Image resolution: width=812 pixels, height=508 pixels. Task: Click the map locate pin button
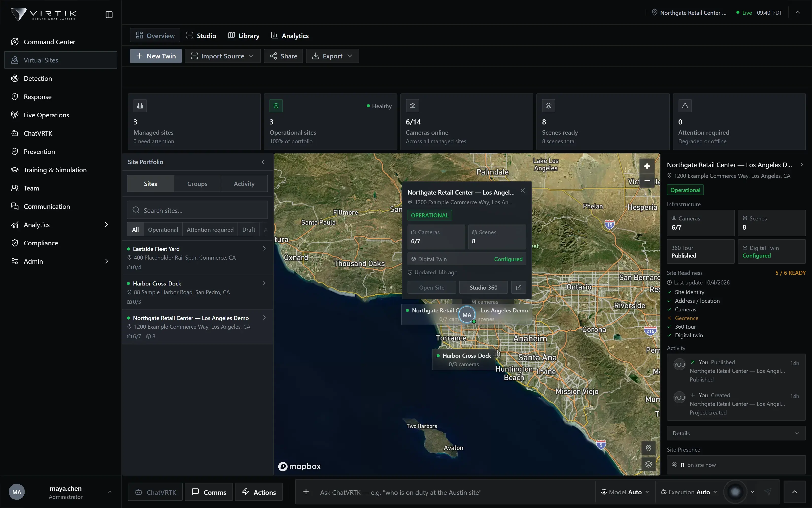[648, 448]
